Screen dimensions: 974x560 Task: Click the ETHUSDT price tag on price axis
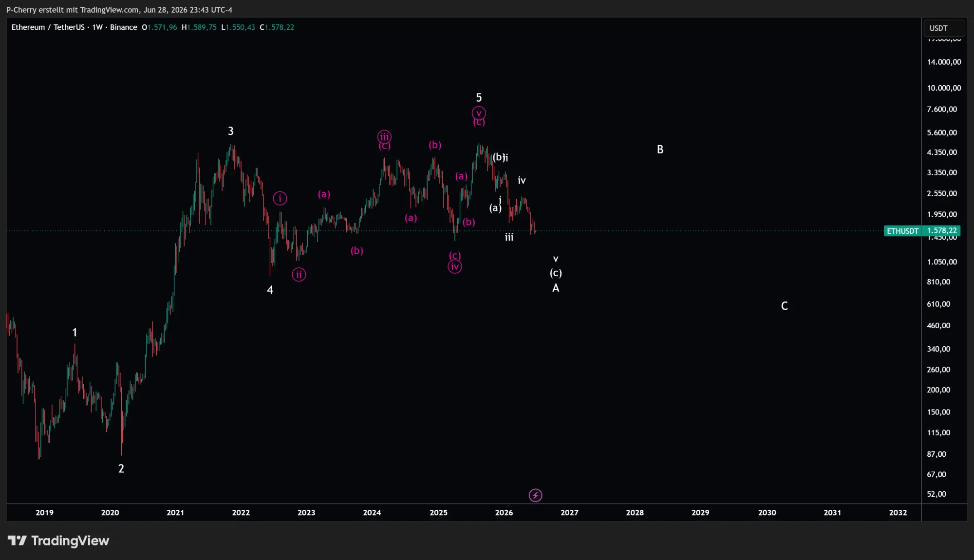click(x=921, y=231)
